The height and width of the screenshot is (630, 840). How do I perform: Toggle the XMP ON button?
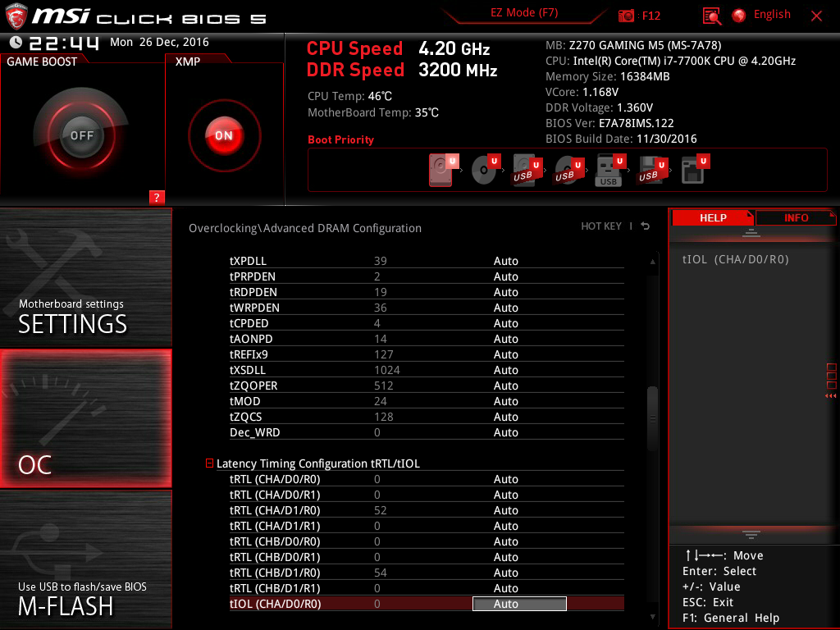coord(224,135)
